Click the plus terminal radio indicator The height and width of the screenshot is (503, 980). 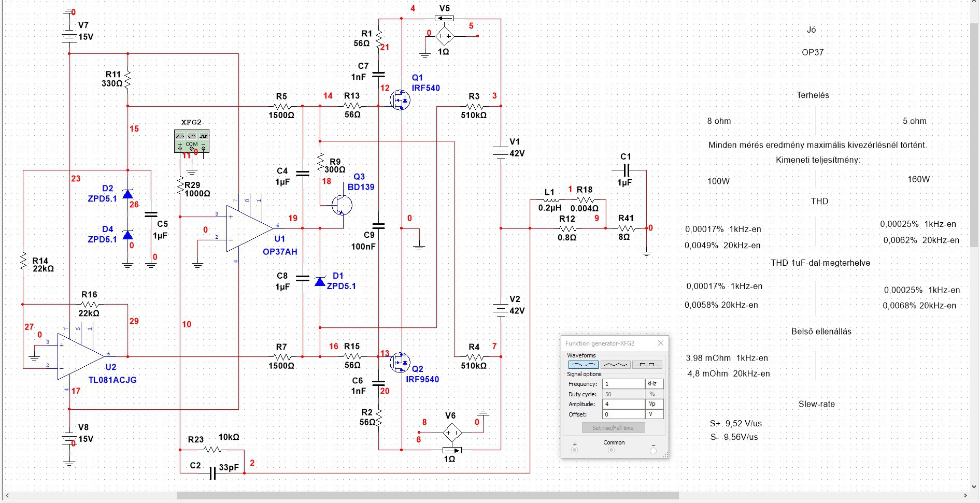coord(574,450)
